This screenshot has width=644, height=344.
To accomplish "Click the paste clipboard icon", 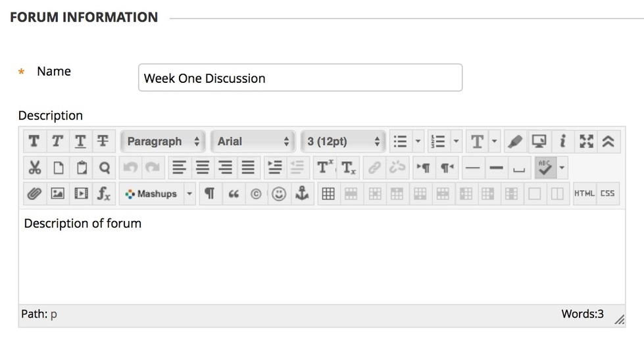I will [x=81, y=168].
